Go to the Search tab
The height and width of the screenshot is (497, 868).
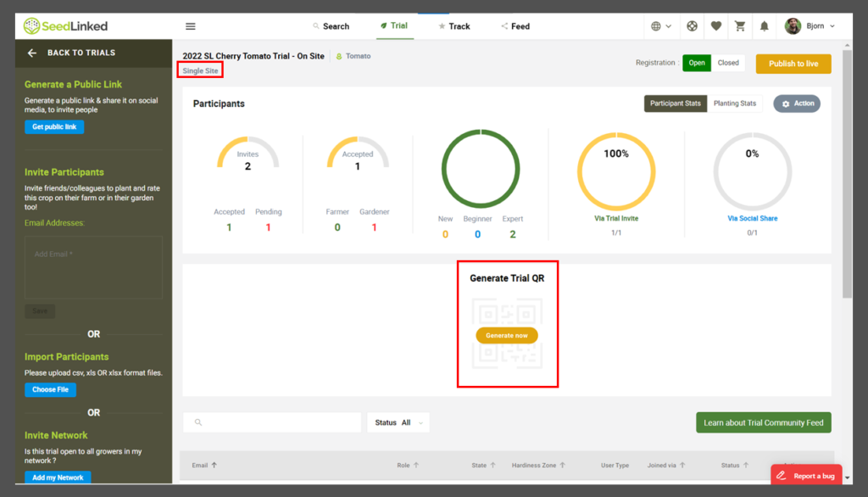coord(331,26)
